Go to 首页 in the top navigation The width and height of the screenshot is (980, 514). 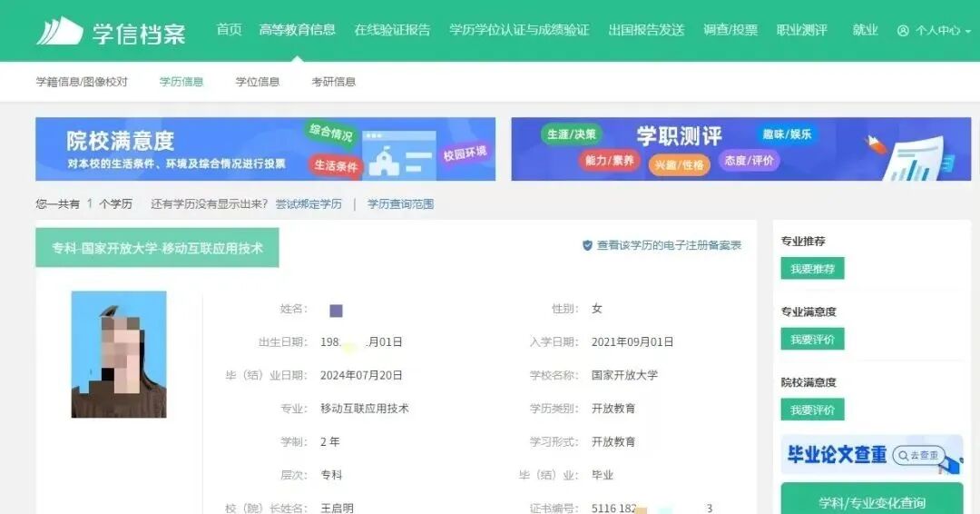[x=229, y=30]
